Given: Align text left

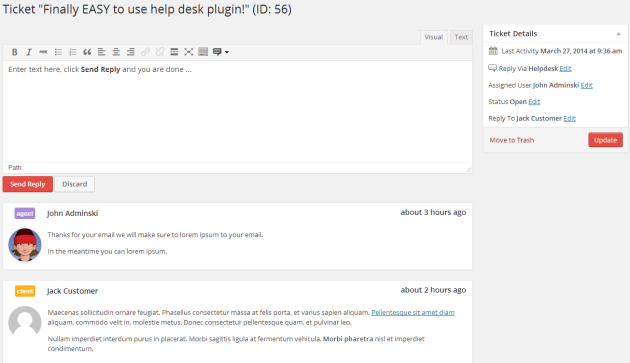Looking at the screenshot, I should (102, 52).
